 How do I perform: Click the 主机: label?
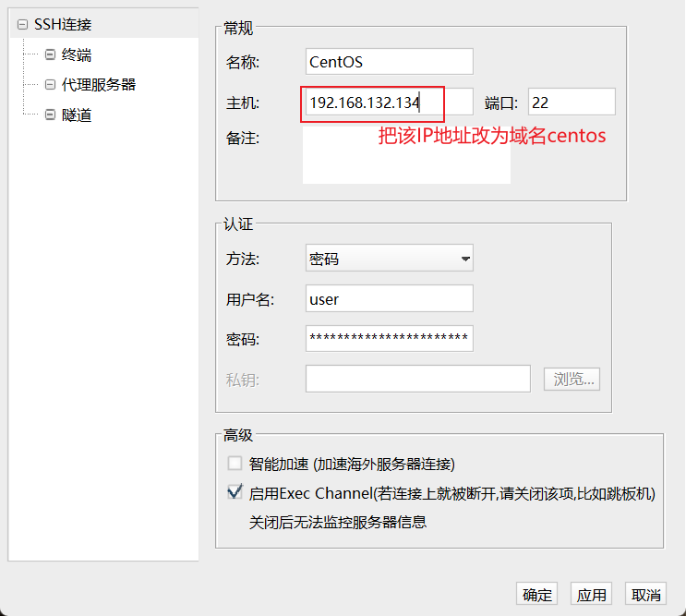243,103
